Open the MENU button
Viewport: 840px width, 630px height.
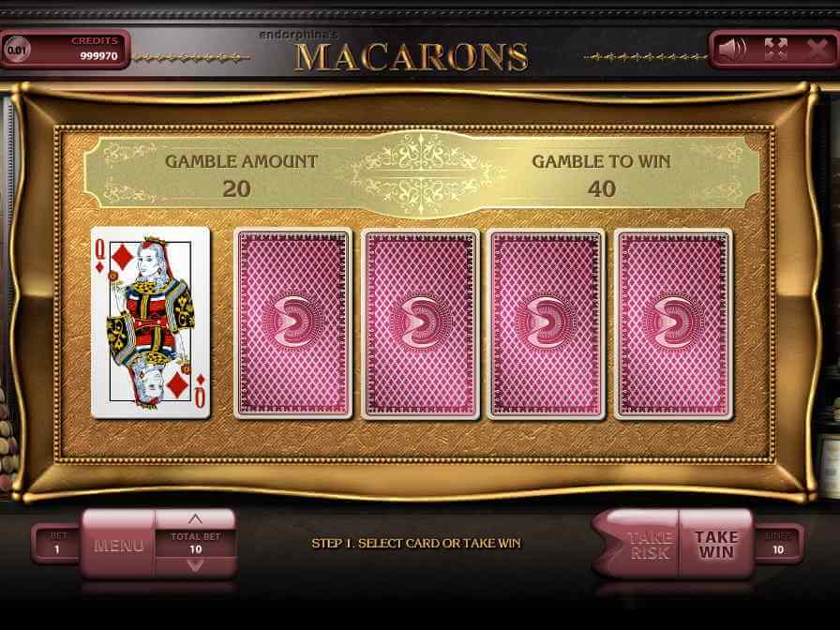[x=118, y=546]
